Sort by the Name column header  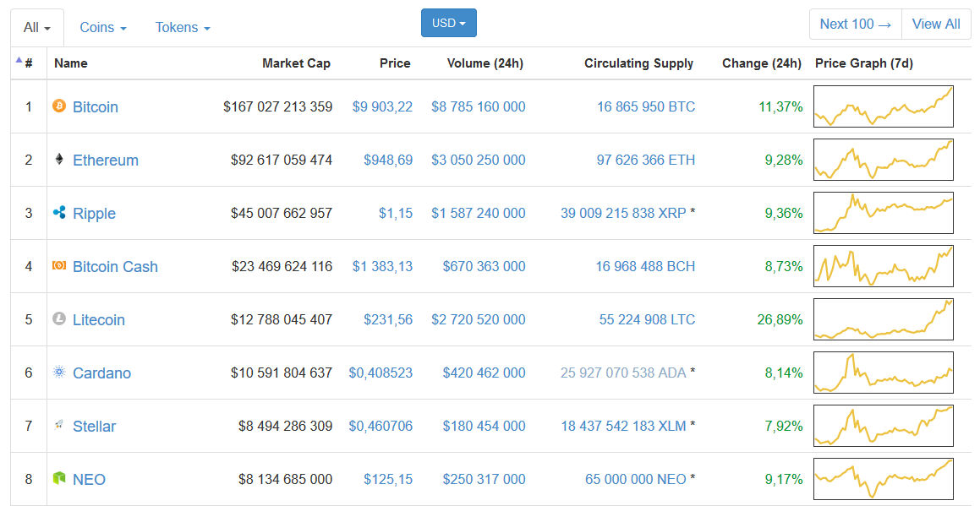coord(71,63)
